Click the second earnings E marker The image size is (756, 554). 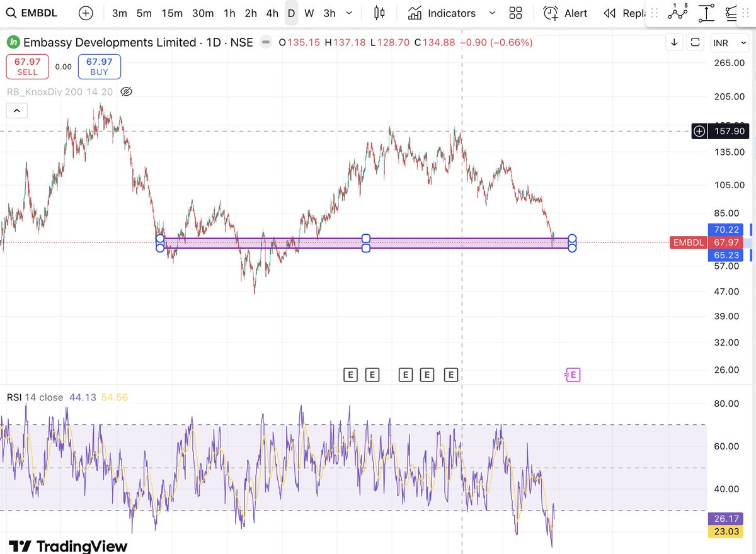coord(372,375)
